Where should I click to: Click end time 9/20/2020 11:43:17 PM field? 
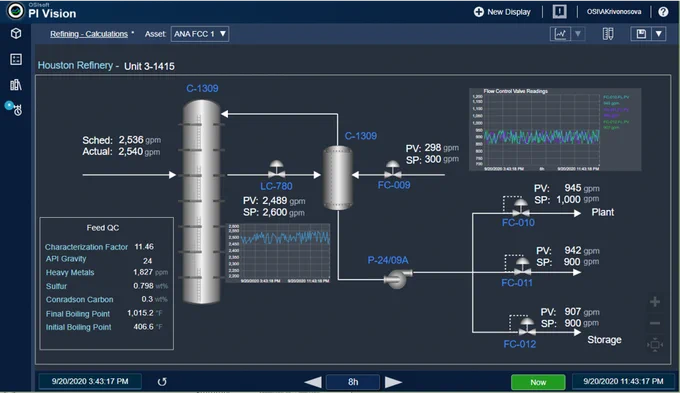[623, 381]
